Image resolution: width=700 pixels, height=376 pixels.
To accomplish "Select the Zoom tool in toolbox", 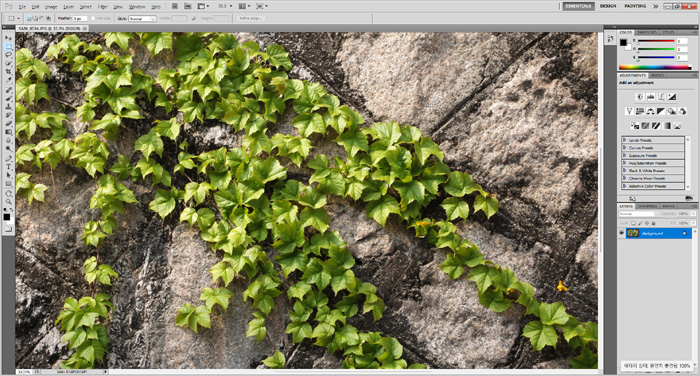I will coord(8,202).
